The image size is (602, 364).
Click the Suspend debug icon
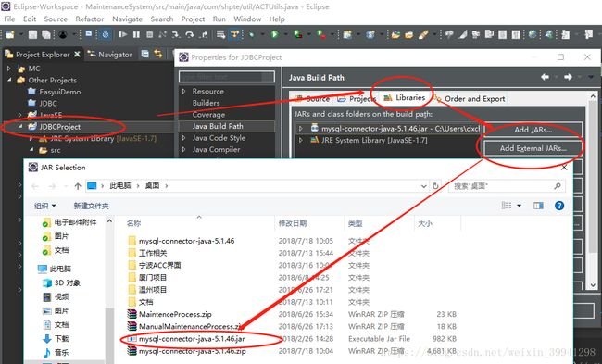click(x=136, y=35)
